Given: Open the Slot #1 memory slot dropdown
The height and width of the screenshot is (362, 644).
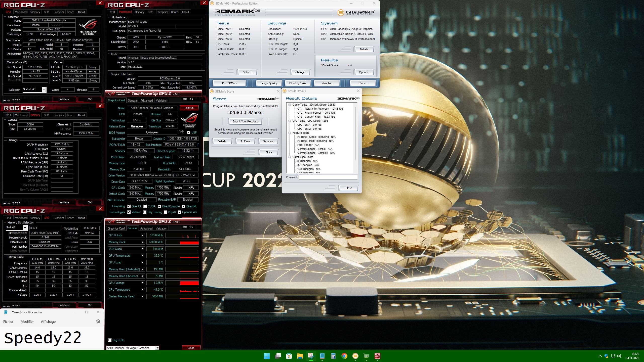Looking at the screenshot, I should 25,228.
